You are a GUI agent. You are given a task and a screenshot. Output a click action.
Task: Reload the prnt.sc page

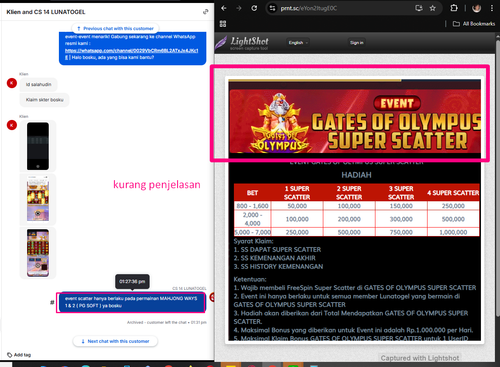[x=254, y=8]
